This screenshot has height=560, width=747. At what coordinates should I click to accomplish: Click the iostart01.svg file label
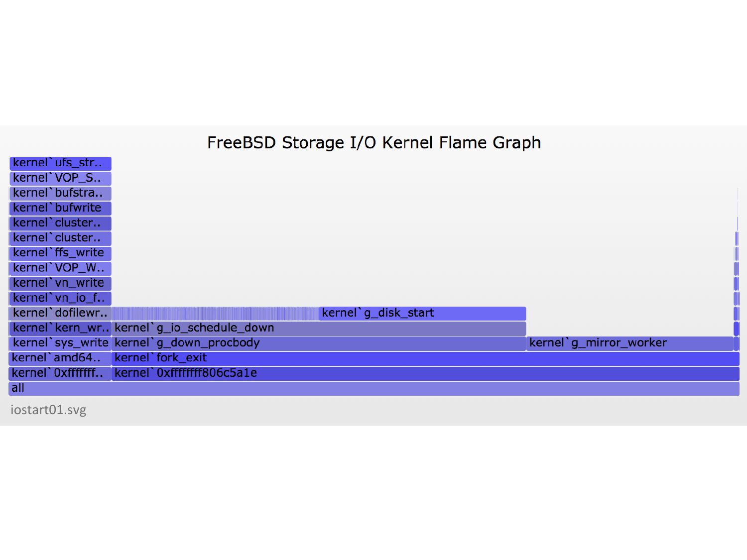pos(48,410)
